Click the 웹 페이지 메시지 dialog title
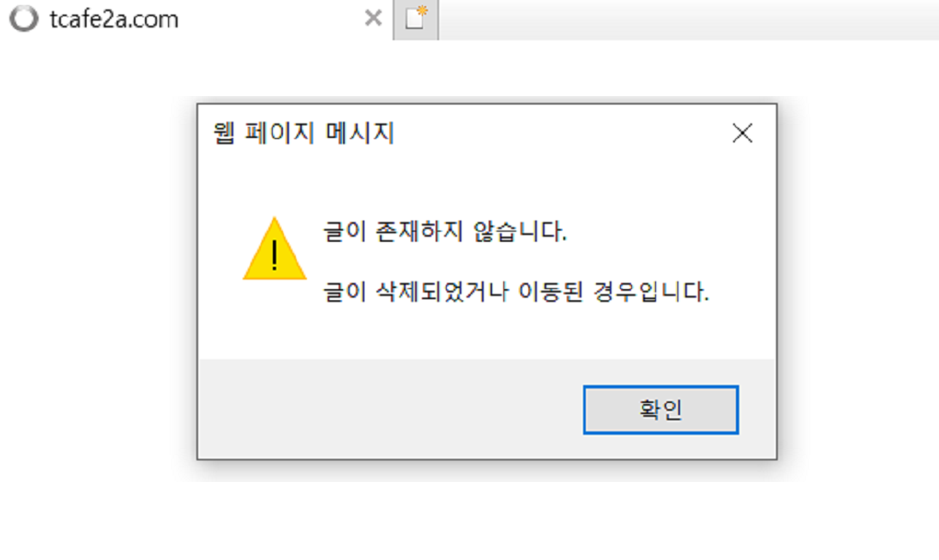939x560 pixels. (304, 133)
